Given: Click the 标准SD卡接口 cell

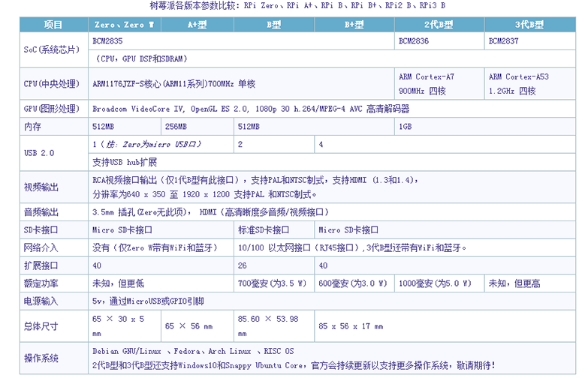Looking at the screenshot, I should [x=274, y=229].
